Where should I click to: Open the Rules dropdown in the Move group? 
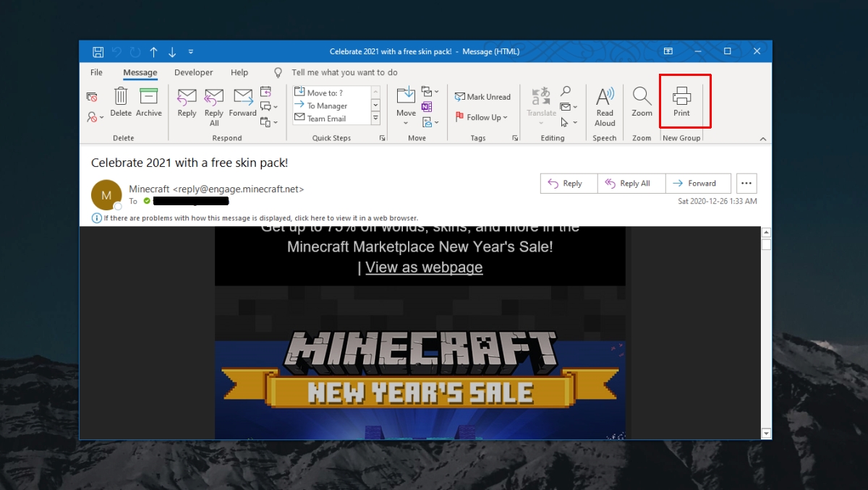tap(430, 92)
